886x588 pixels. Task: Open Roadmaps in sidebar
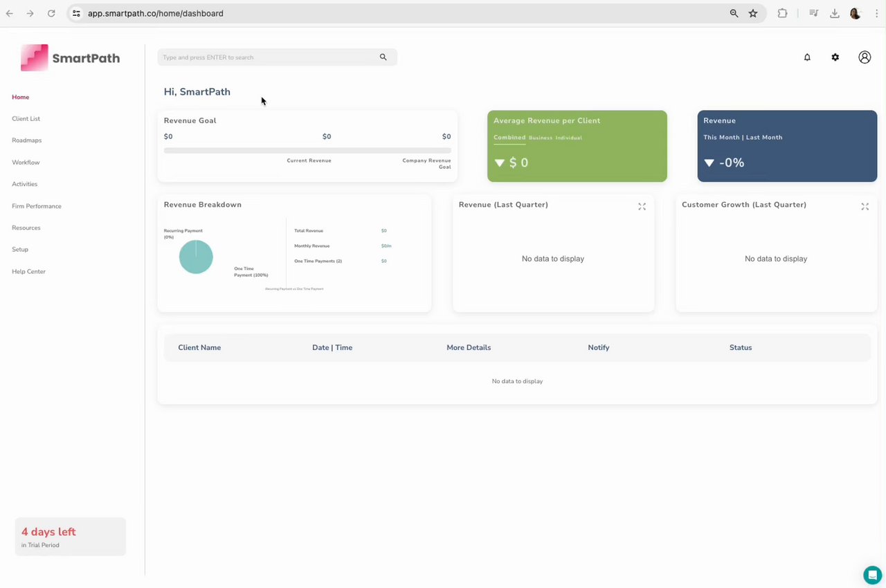coord(26,140)
